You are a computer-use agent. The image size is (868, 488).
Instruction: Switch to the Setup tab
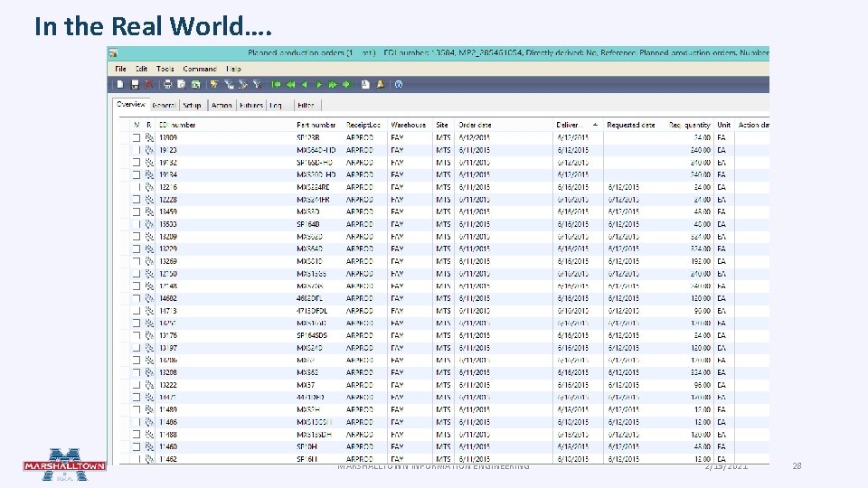192,105
